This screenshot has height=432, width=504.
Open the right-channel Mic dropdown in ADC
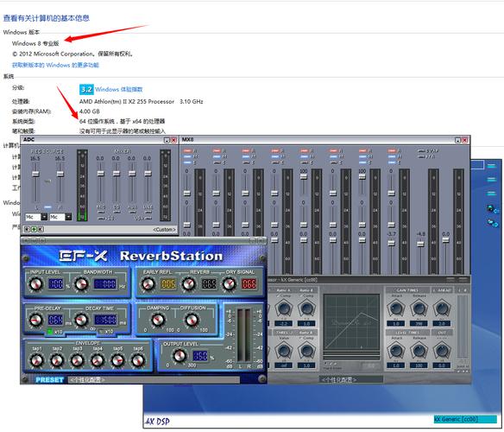pos(60,217)
